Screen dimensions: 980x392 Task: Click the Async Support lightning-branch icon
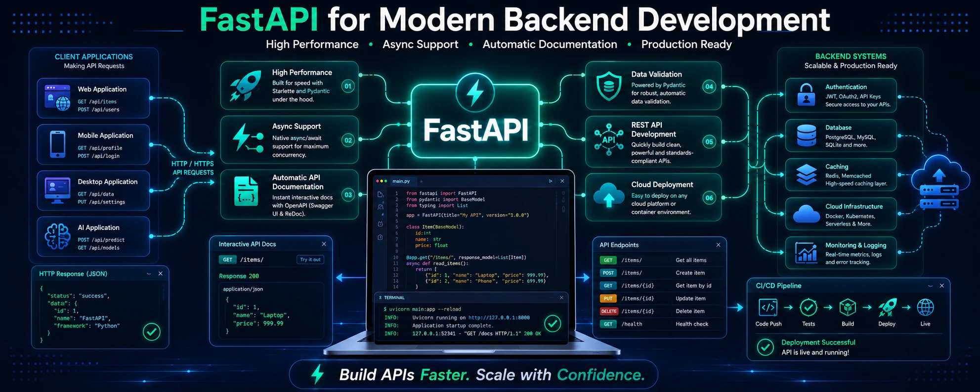pyautogui.click(x=248, y=138)
